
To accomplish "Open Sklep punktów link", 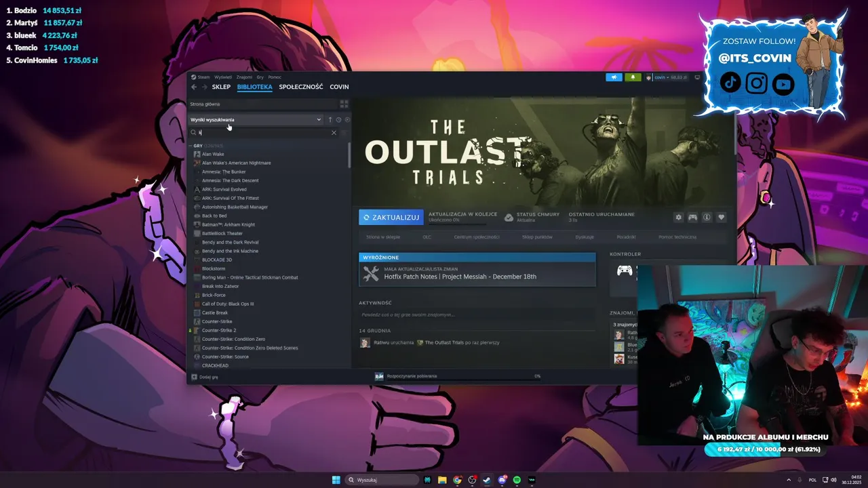I will (537, 237).
